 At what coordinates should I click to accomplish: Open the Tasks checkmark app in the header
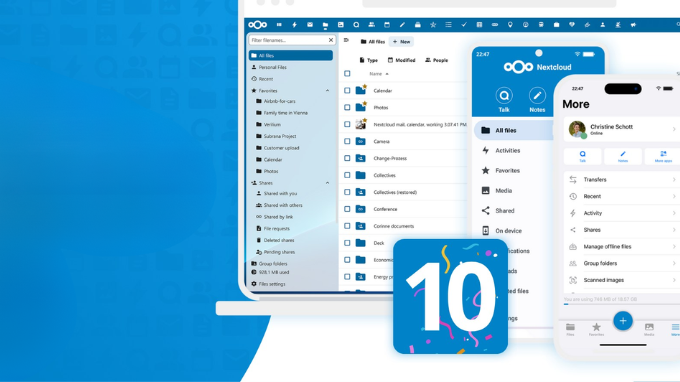point(464,25)
